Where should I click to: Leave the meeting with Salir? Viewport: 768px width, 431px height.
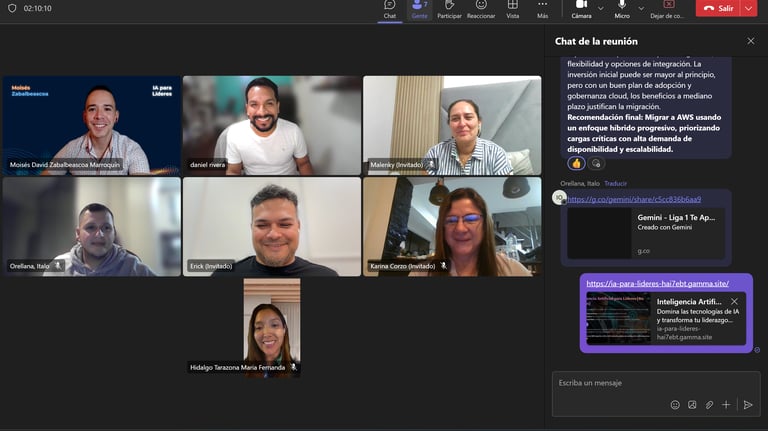coord(718,8)
